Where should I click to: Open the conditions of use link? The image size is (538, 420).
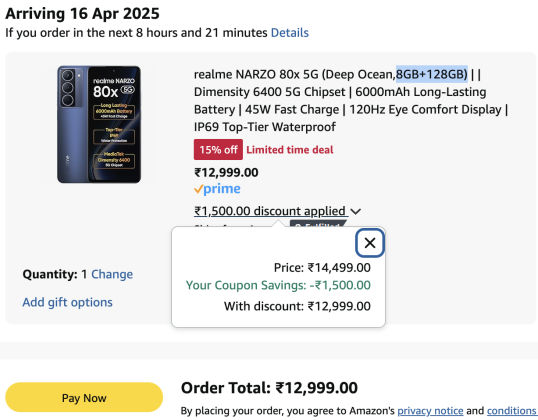click(511, 410)
